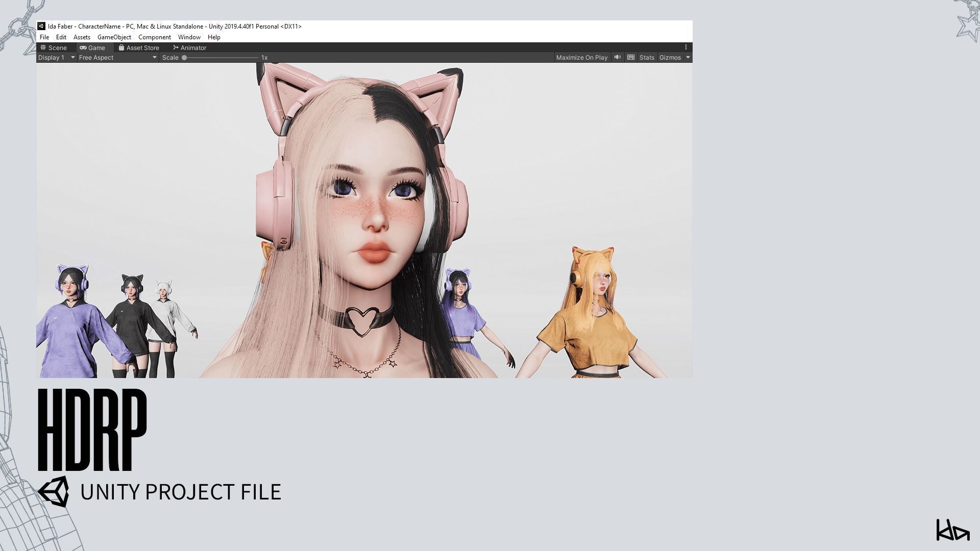Toggle Maximize On Play
Viewport: 980px width, 551px height.
click(582, 58)
